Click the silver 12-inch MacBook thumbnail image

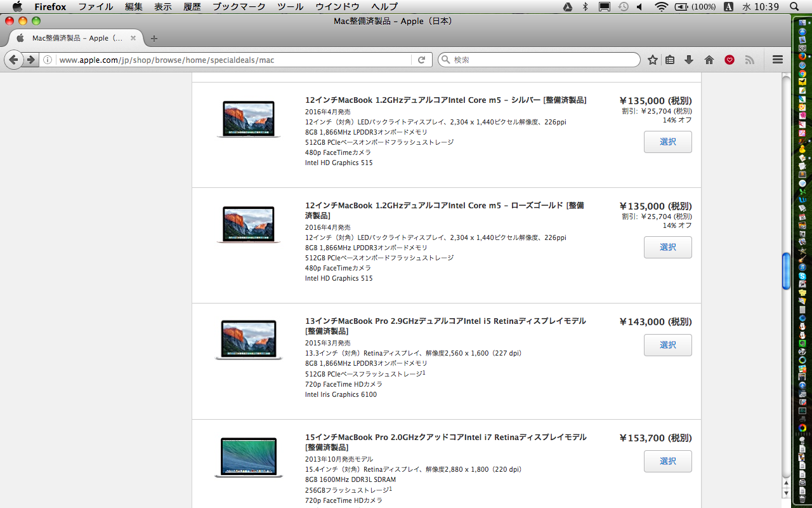pos(249,119)
